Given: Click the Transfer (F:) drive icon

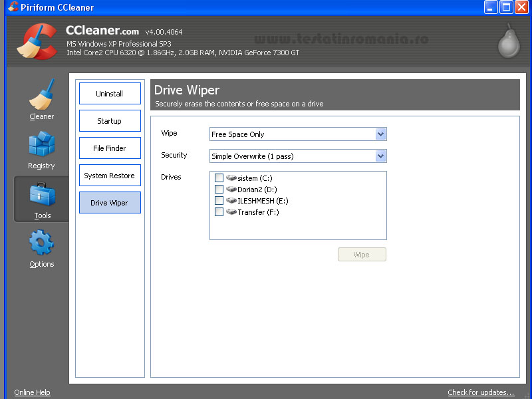Looking at the screenshot, I should pos(231,212).
